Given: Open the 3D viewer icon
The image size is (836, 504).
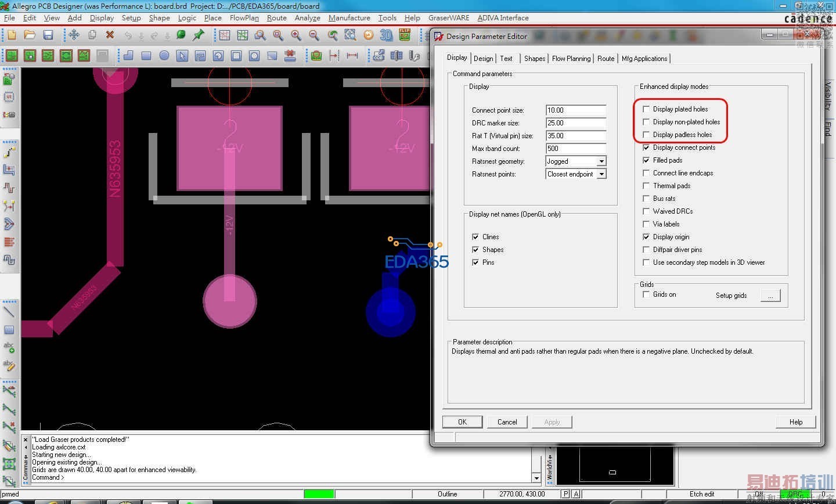Looking at the screenshot, I should click(x=386, y=35).
